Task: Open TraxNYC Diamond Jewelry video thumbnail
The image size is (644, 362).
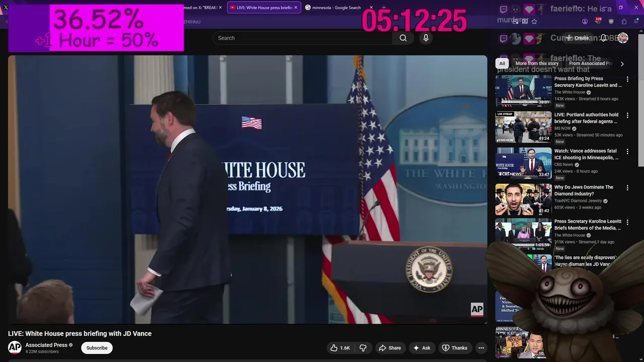Action: (523, 200)
